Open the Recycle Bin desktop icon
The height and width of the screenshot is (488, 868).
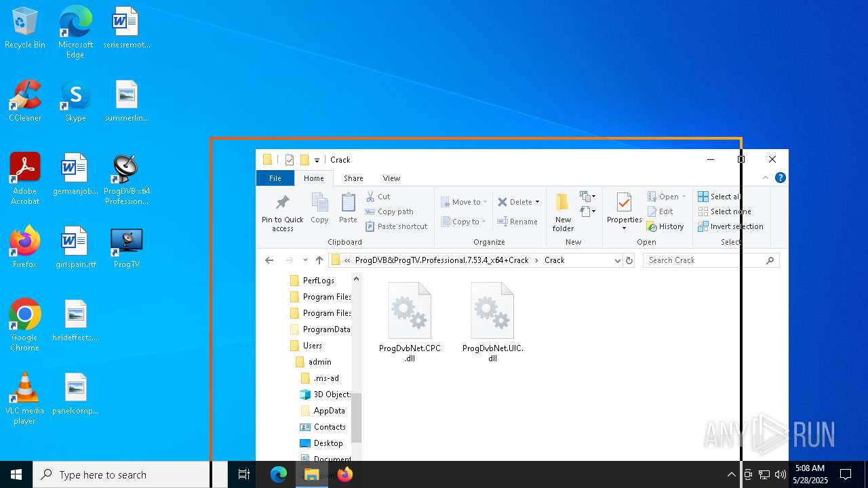(x=25, y=28)
